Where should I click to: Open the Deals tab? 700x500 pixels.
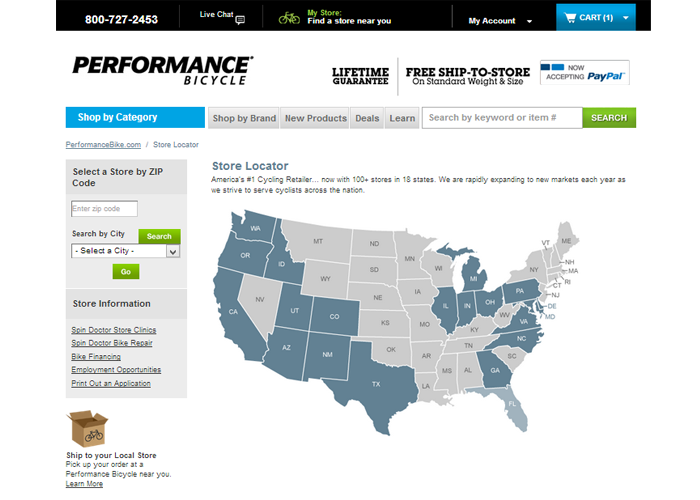[x=367, y=118]
